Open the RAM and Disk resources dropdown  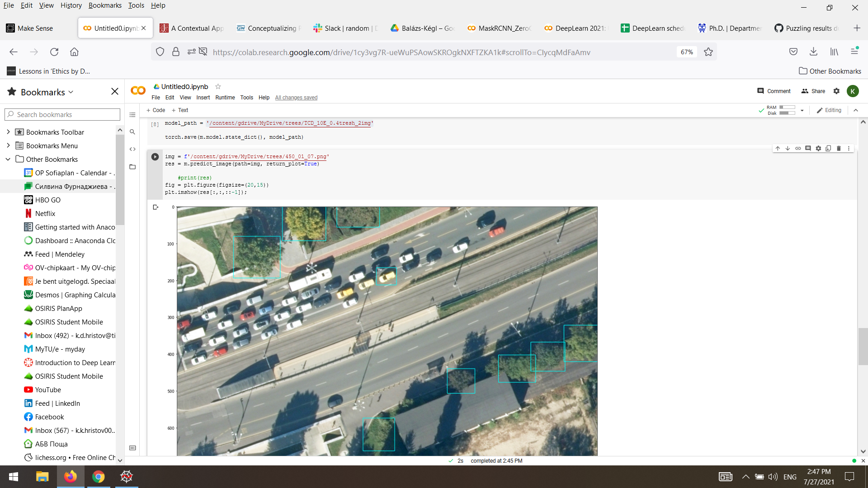[802, 110]
